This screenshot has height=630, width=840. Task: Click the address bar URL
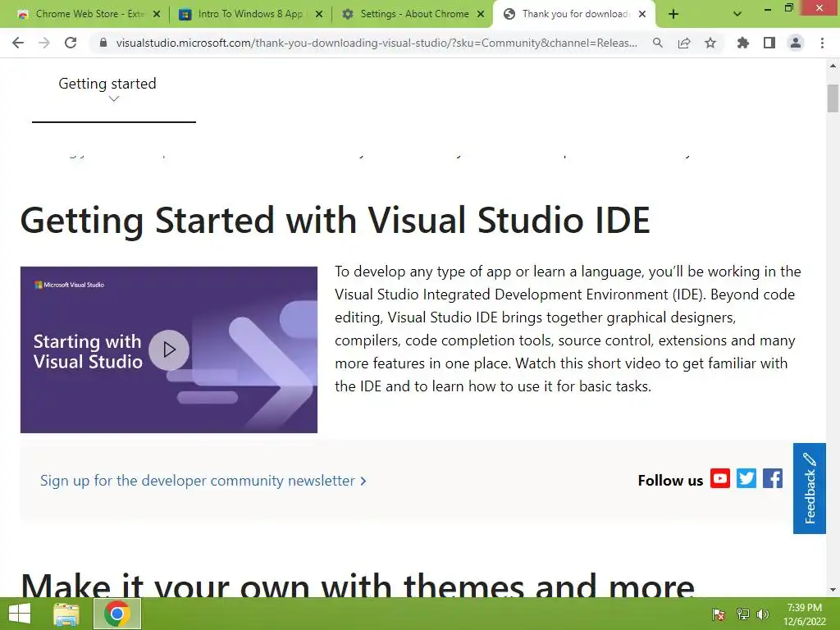click(x=377, y=43)
